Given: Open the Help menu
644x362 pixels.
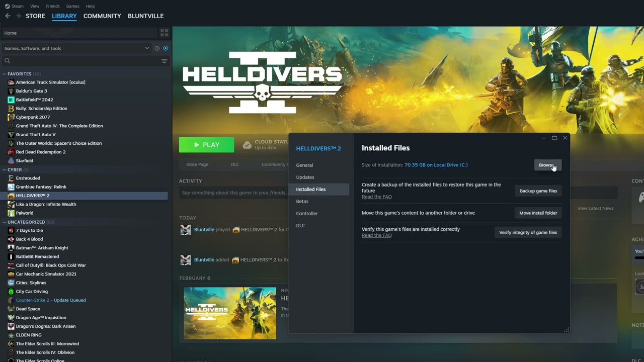Looking at the screenshot, I should 91,6.
